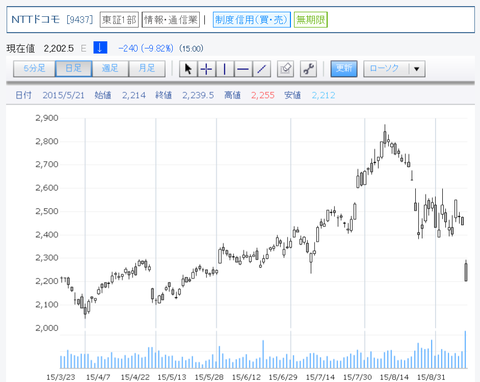This screenshot has height=382, width=480.
Task: Click the [9437] stock code
Action: [80, 20]
